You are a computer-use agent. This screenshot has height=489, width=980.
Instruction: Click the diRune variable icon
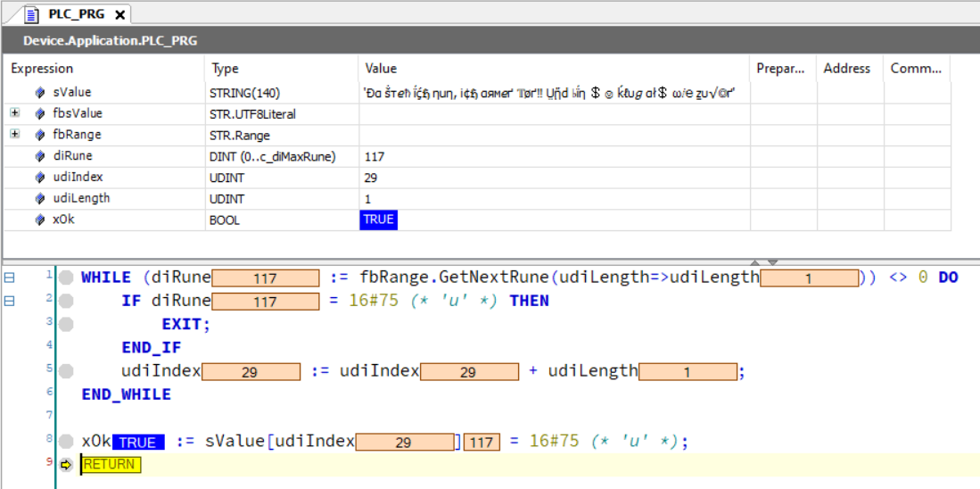(x=40, y=156)
